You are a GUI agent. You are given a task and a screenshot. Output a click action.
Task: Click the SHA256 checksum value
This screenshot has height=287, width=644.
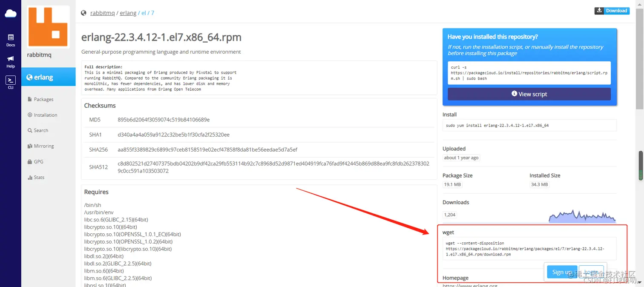pyautogui.click(x=207, y=149)
